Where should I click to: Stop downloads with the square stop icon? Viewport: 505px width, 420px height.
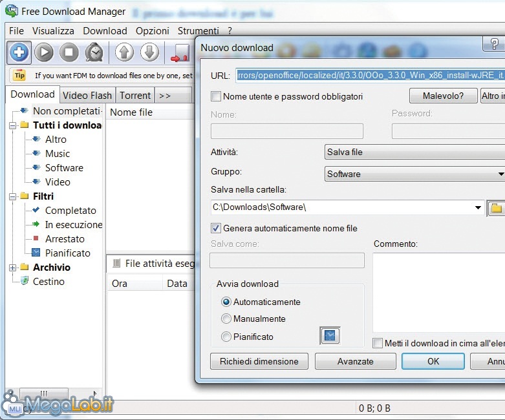pyautogui.click(x=69, y=52)
